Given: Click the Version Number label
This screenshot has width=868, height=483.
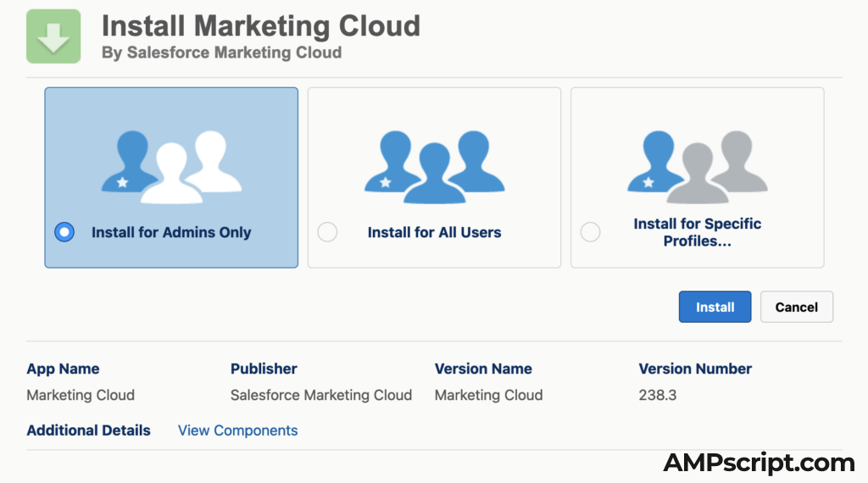Looking at the screenshot, I should 695,369.
